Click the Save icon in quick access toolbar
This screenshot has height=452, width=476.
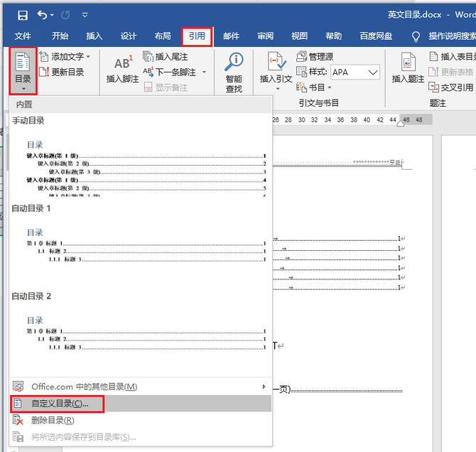[23, 15]
